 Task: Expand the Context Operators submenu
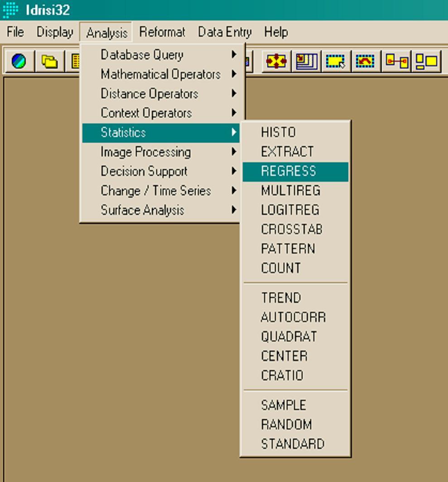[x=161, y=113]
